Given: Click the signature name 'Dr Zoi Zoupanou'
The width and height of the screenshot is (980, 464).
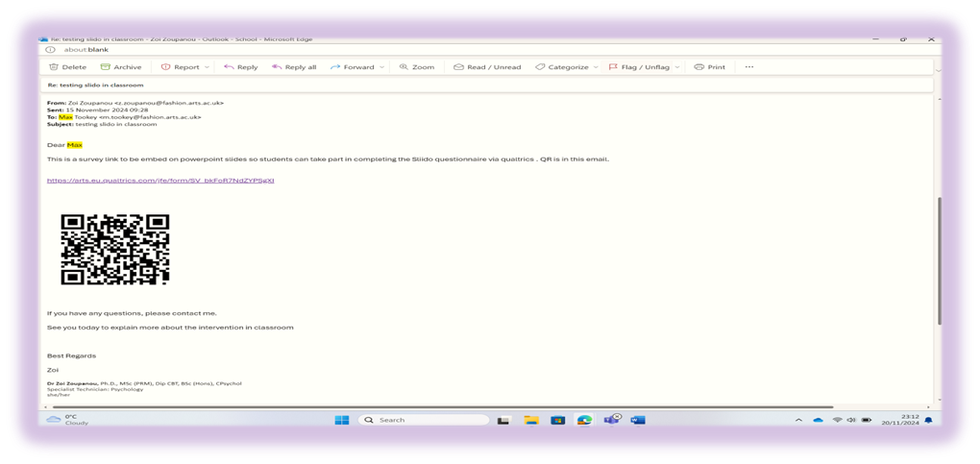Looking at the screenshot, I should (72, 383).
